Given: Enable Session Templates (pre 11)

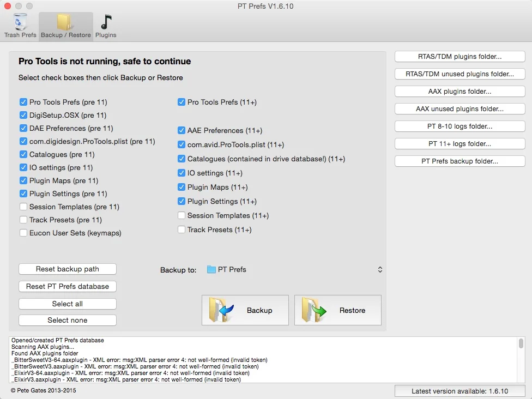Looking at the screenshot, I should point(23,207).
